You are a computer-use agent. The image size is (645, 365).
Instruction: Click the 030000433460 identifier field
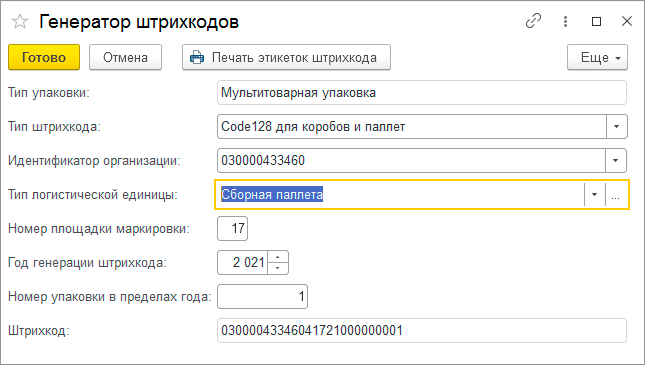pyautogui.click(x=411, y=160)
